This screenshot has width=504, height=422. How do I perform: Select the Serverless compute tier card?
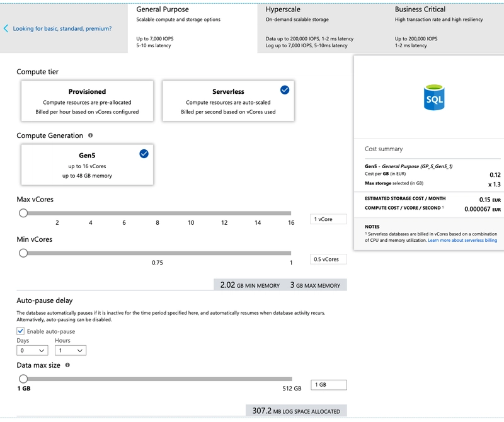228,101
